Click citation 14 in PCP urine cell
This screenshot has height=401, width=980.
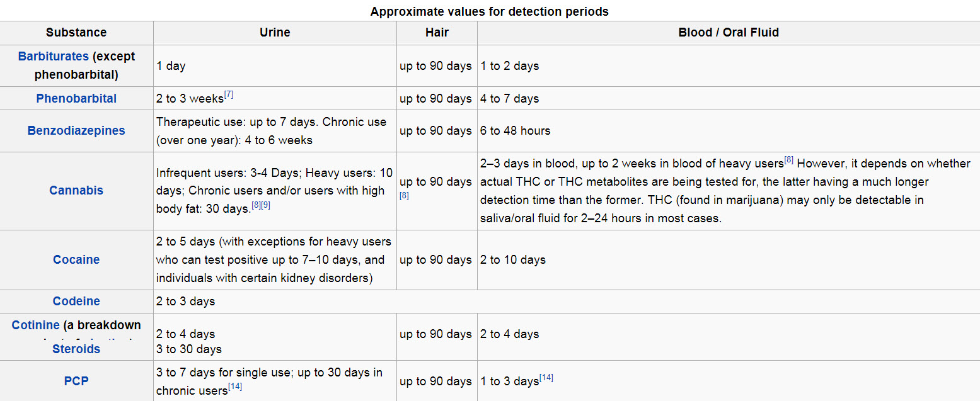pos(235,387)
